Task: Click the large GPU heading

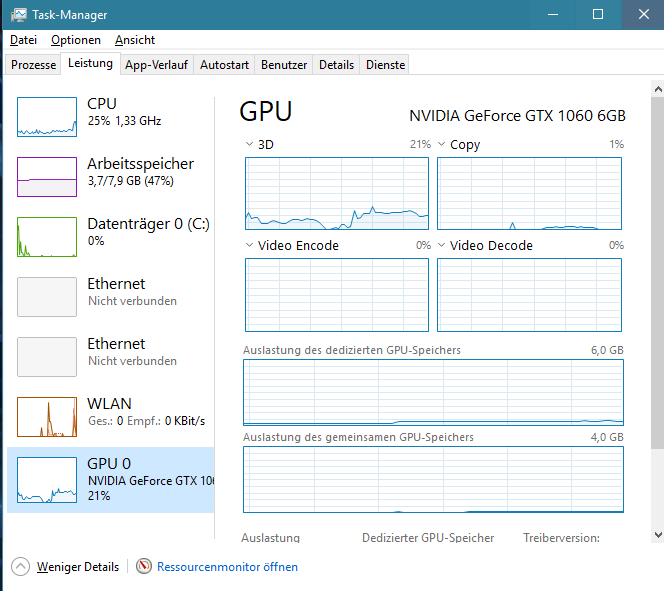Action: (266, 111)
